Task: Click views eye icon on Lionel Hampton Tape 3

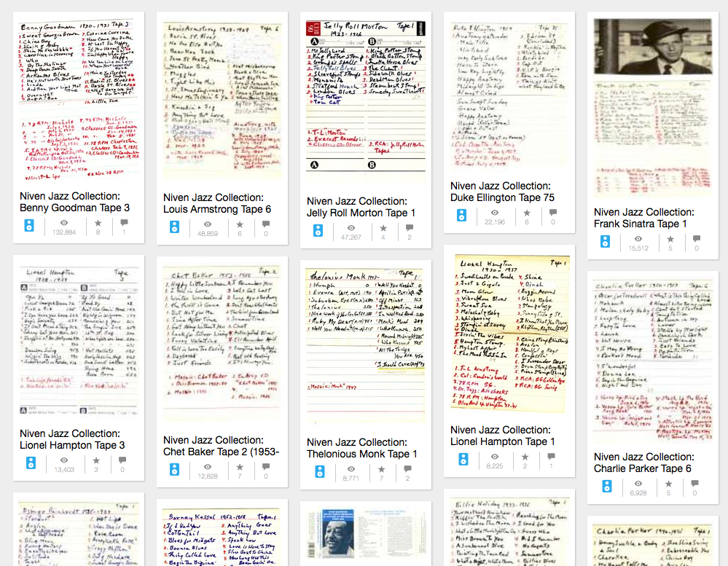Action: pyautogui.click(x=63, y=460)
